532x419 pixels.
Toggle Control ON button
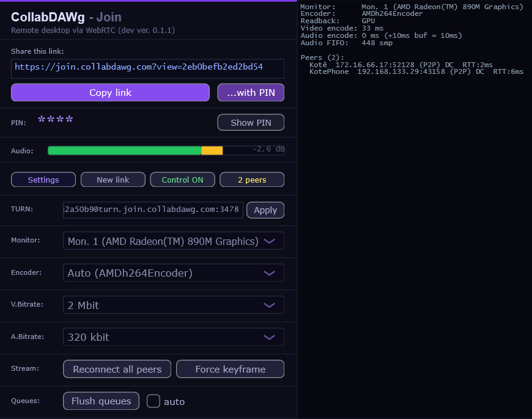click(183, 180)
